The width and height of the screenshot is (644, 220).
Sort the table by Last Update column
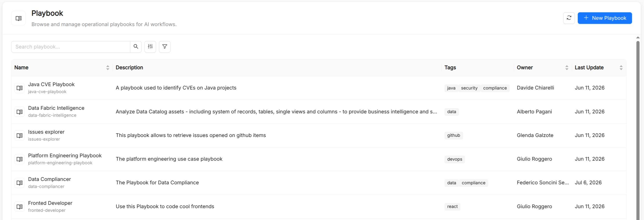621,68
